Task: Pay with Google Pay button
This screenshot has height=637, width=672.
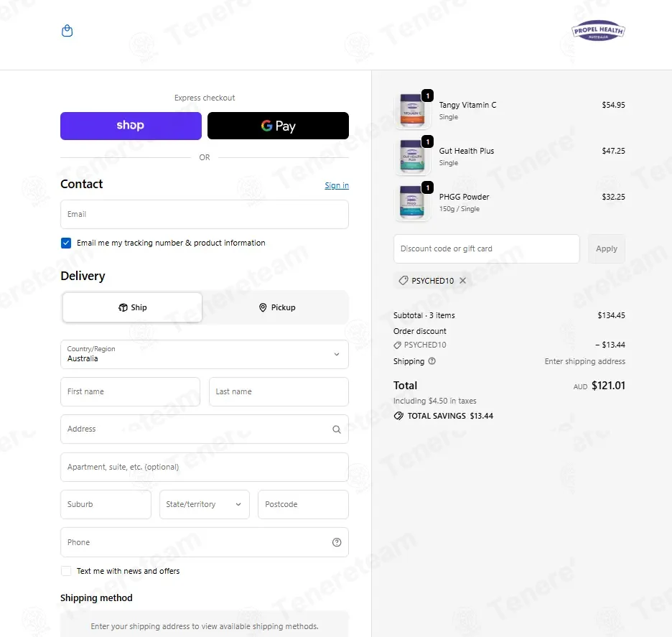Action: click(278, 126)
